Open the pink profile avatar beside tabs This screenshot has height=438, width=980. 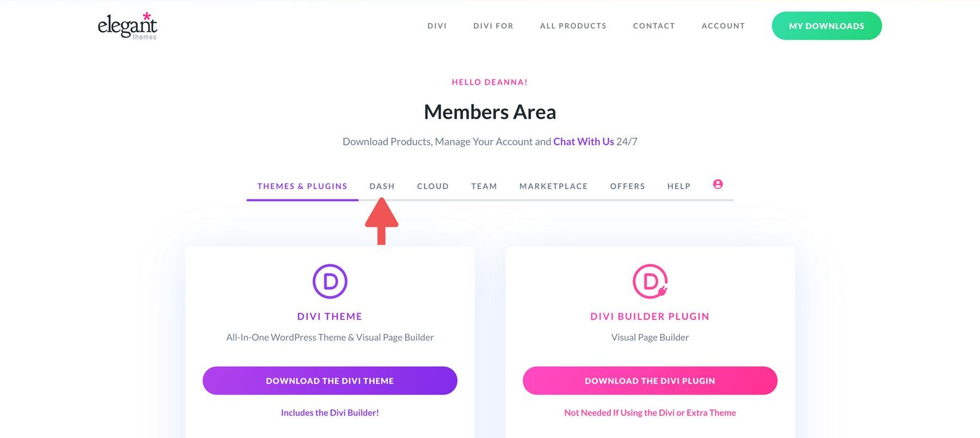tap(718, 184)
